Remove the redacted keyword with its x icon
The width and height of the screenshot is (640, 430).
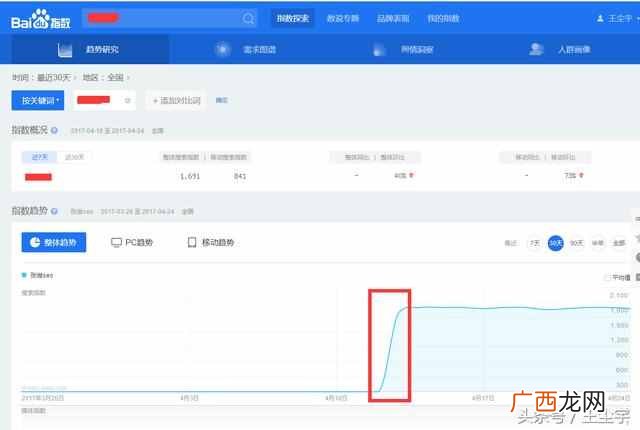[x=127, y=100]
